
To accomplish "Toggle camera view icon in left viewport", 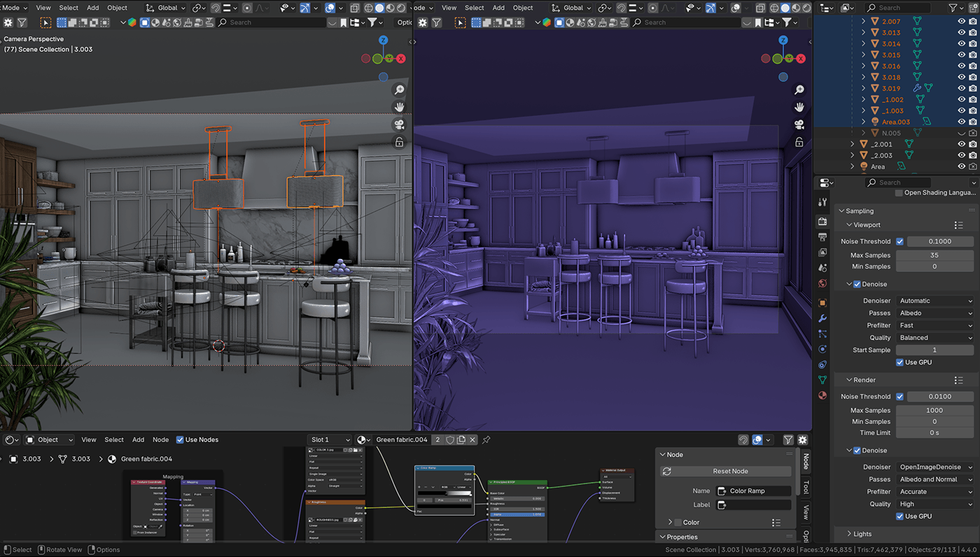I will (399, 125).
